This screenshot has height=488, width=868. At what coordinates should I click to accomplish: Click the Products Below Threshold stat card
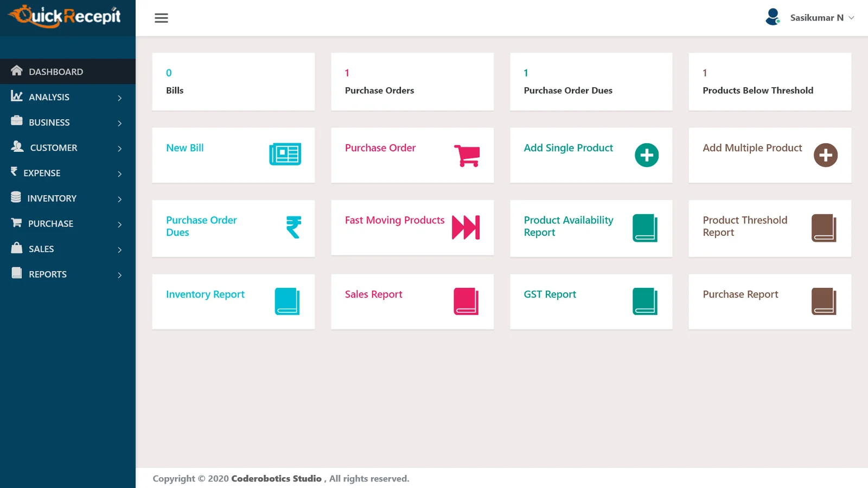pyautogui.click(x=770, y=82)
